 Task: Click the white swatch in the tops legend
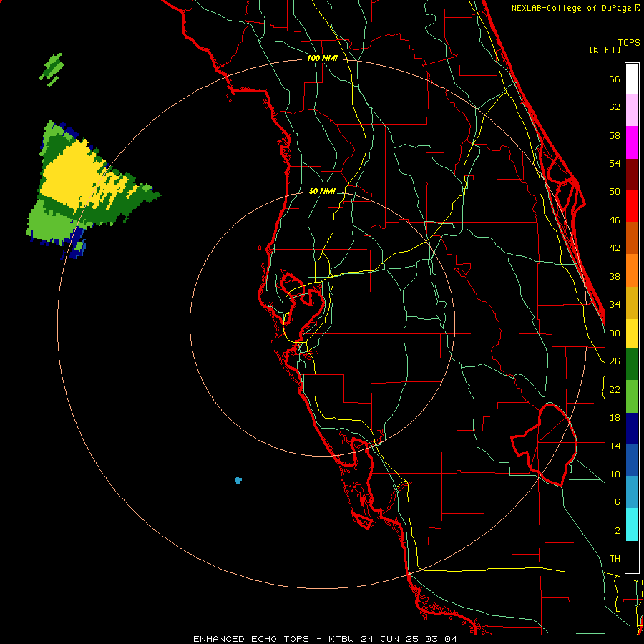click(632, 79)
